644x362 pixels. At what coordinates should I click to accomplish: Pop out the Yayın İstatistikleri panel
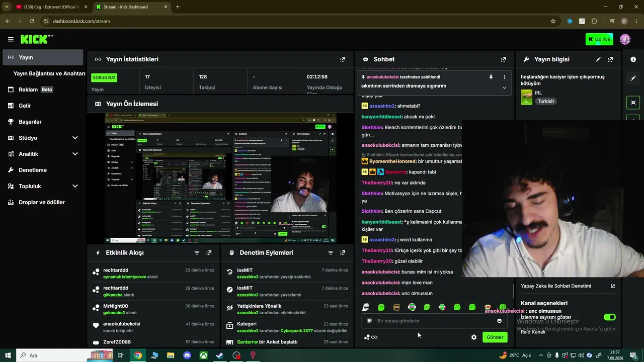[343, 59]
